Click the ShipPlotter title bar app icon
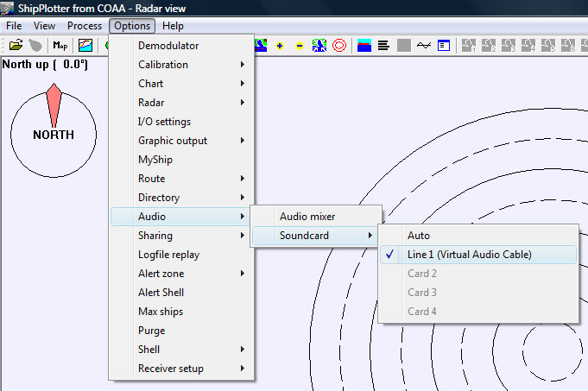588x391 pixels. 7,8
